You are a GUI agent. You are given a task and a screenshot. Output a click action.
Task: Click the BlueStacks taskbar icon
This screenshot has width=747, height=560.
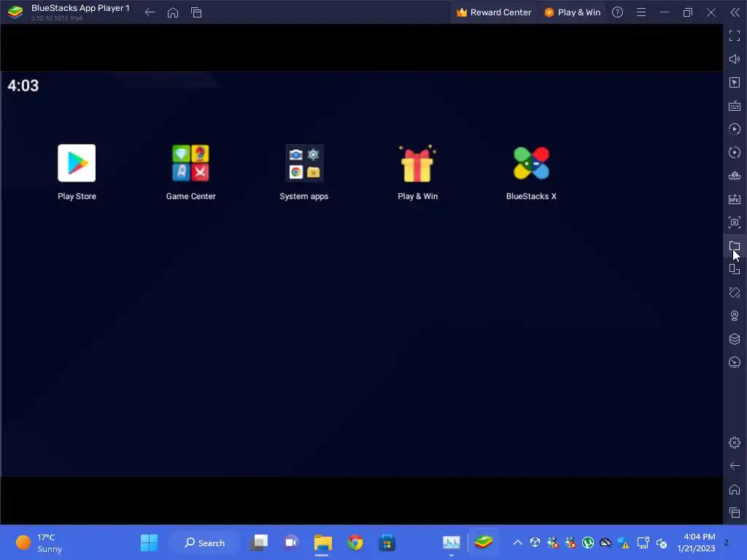[483, 542]
